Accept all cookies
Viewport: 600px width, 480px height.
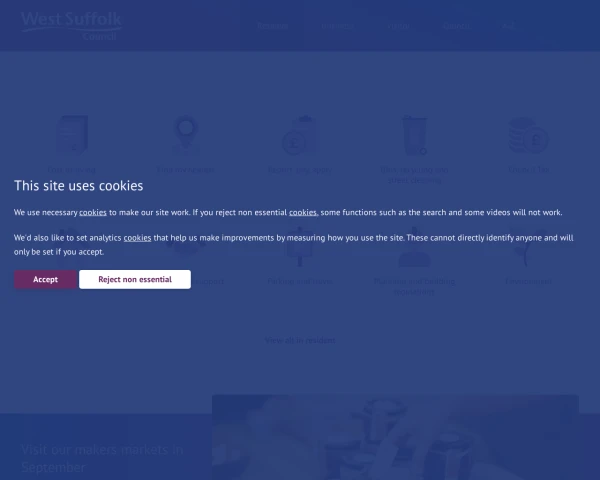point(45,279)
